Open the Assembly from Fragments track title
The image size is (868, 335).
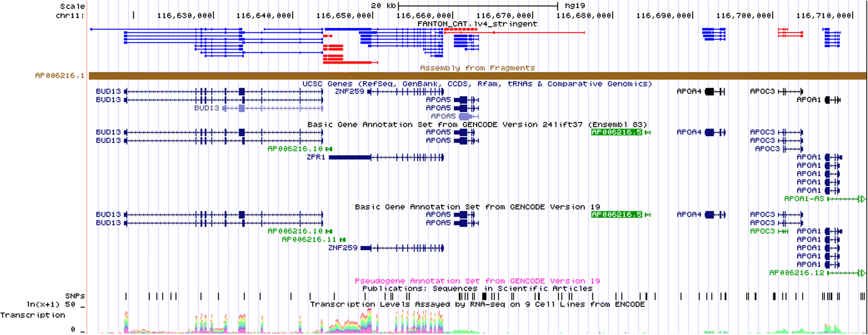[477, 68]
